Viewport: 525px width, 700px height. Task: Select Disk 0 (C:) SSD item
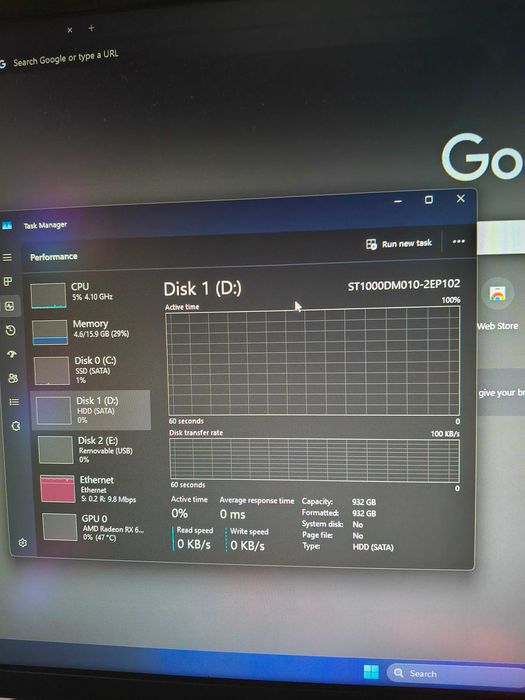(x=91, y=370)
